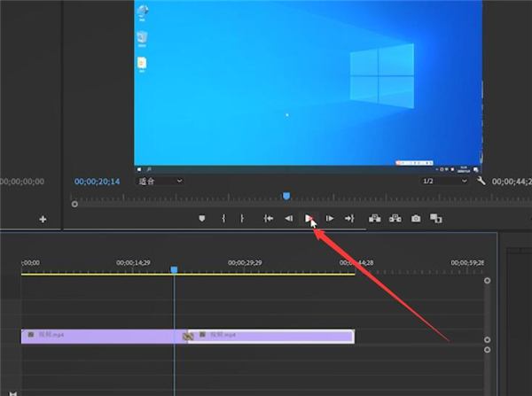532x396 pixels.
Task: Click the blue playhead in the monitor scrubber
Action: (286, 196)
